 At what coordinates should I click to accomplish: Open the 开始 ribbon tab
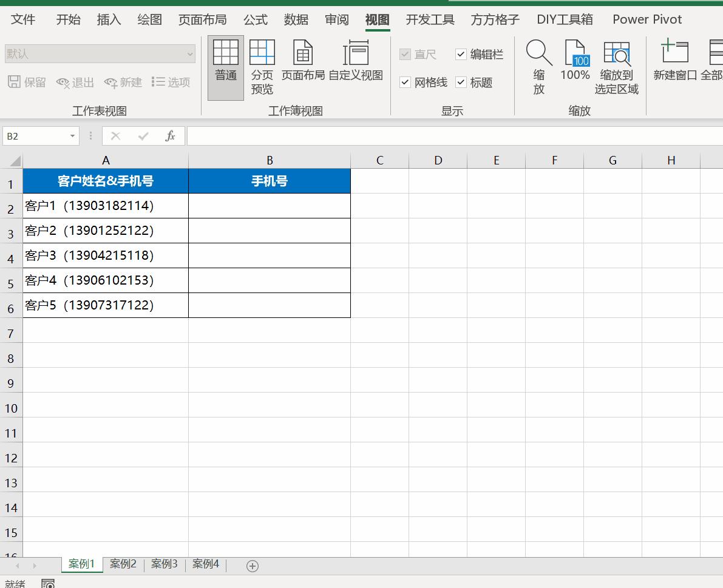pyautogui.click(x=68, y=19)
